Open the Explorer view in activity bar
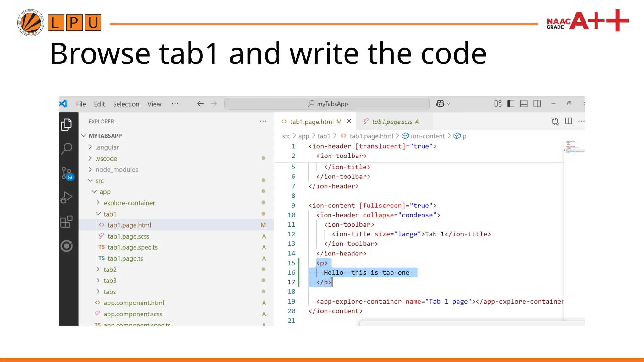This screenshot has height=362, width=644. (x=66, y=125)
